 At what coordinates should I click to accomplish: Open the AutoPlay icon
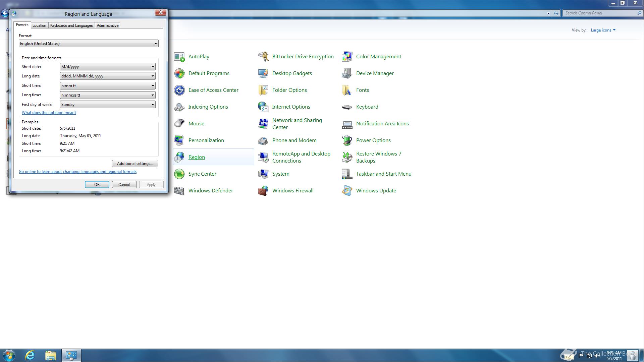179,57
